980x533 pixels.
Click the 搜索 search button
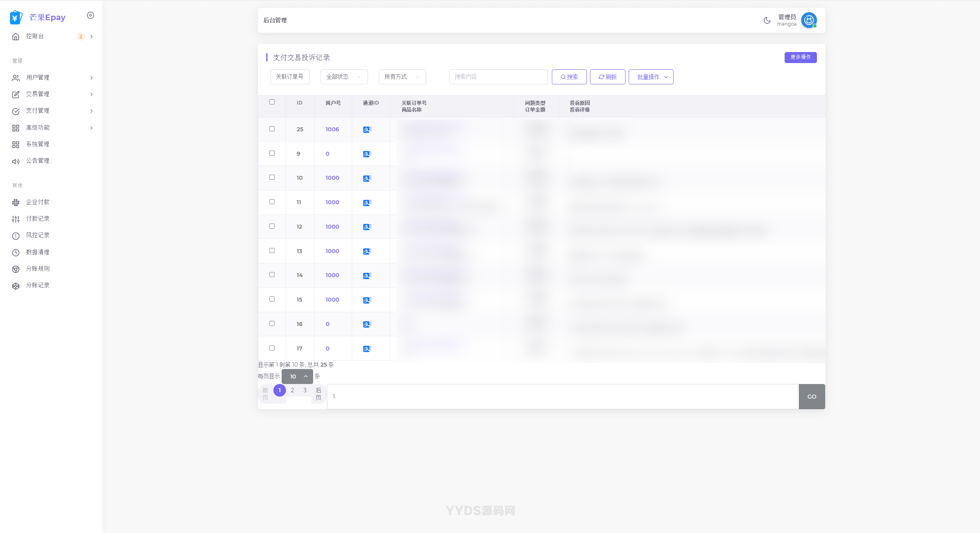pyautogui.click(x=569, y=77)
